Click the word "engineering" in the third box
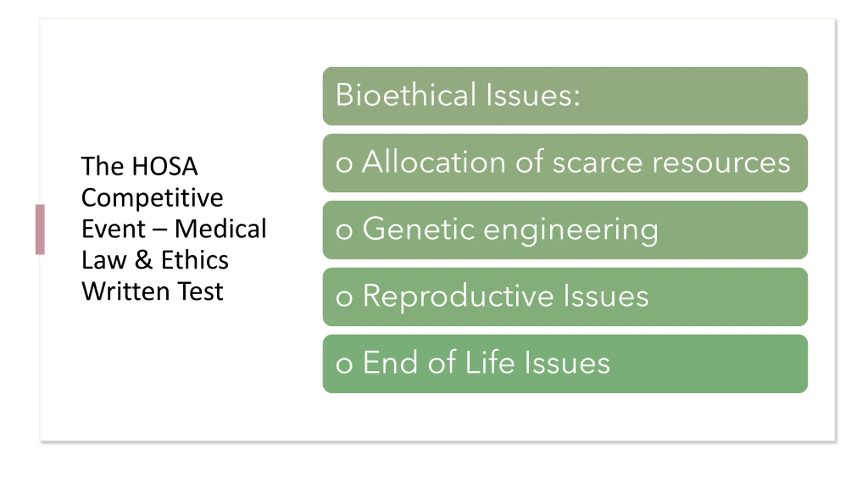868x488 pixels. (571, 230)
